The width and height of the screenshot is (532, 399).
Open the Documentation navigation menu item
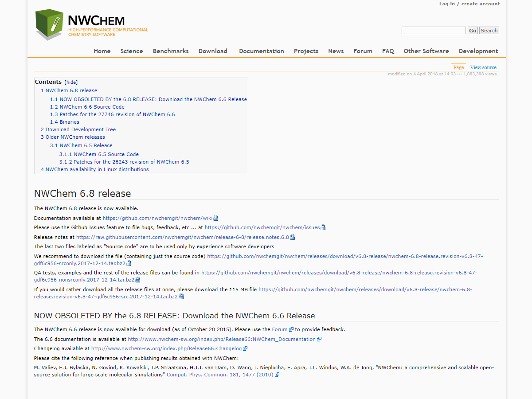(x=261, y=51)
